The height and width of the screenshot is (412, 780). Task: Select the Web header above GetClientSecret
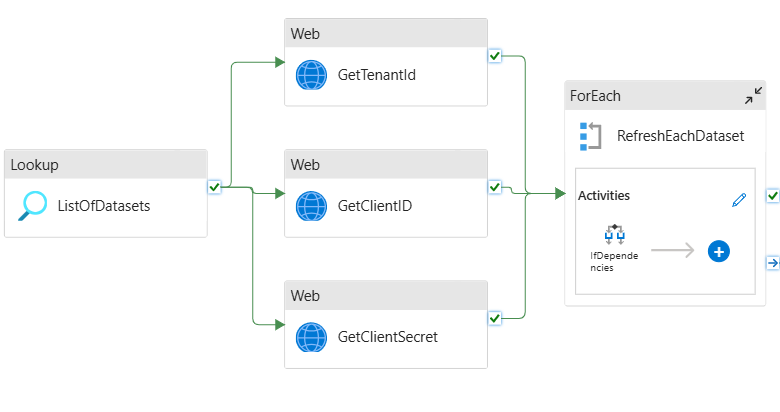pyautogui.click(x=385, y=295)
